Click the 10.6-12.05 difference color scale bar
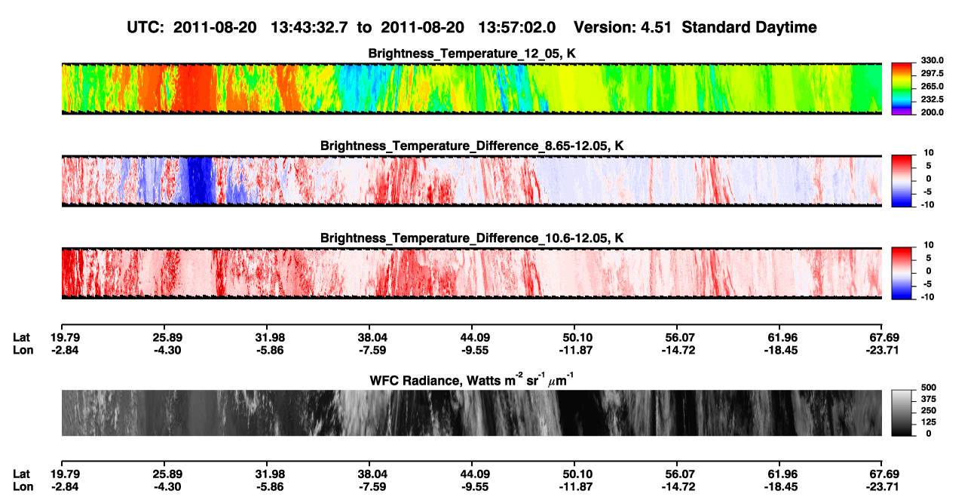The image size is (980, 503). [902, 271]
